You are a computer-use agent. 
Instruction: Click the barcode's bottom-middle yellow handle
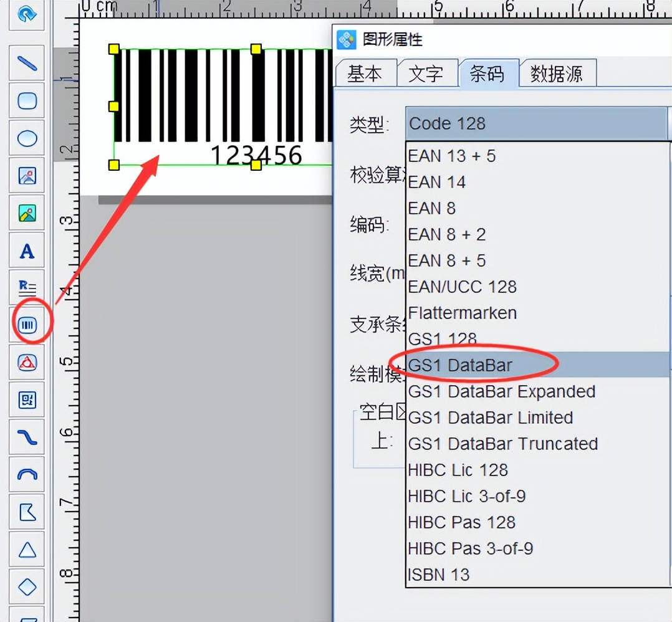(256, 165)
